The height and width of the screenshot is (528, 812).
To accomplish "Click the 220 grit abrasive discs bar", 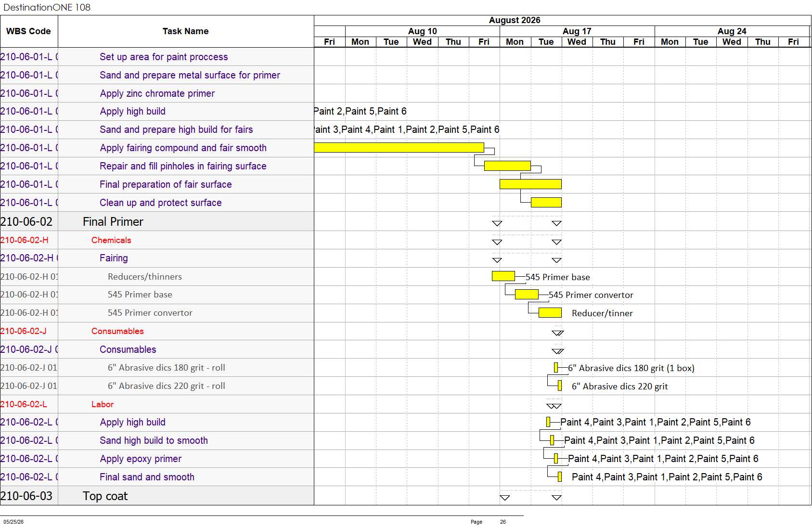I will pyautogui.click(x=560, y=386).
